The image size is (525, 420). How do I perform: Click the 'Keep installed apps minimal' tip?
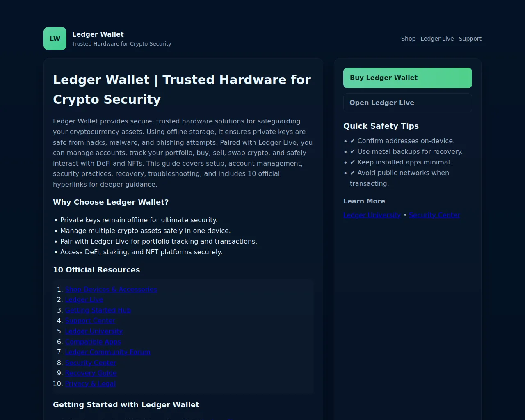tap(401, 162)
